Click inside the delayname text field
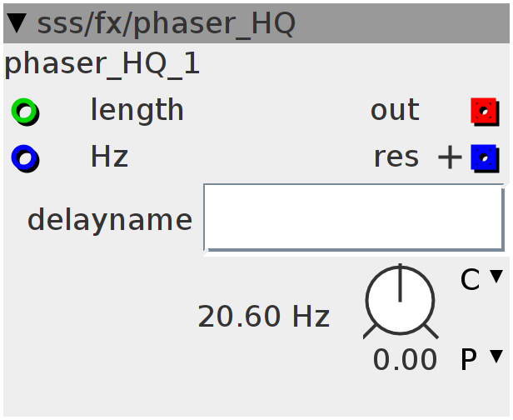 [x=353, y=217]
